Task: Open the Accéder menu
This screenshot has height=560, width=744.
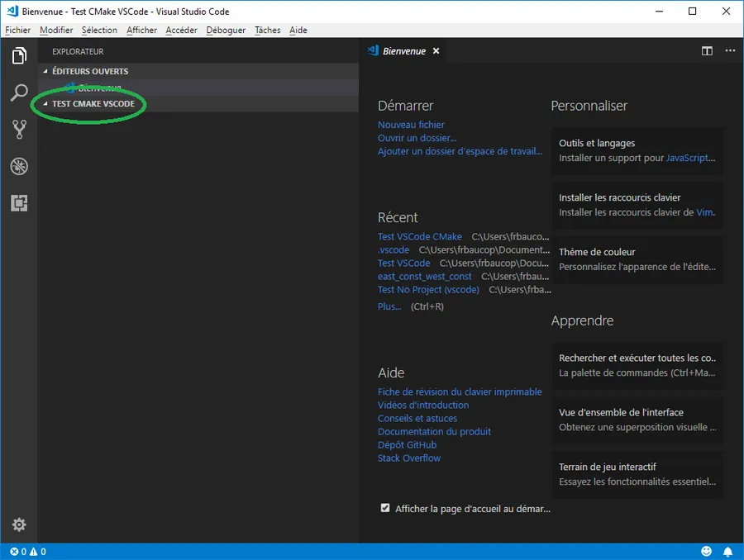Action: [181, 30]
